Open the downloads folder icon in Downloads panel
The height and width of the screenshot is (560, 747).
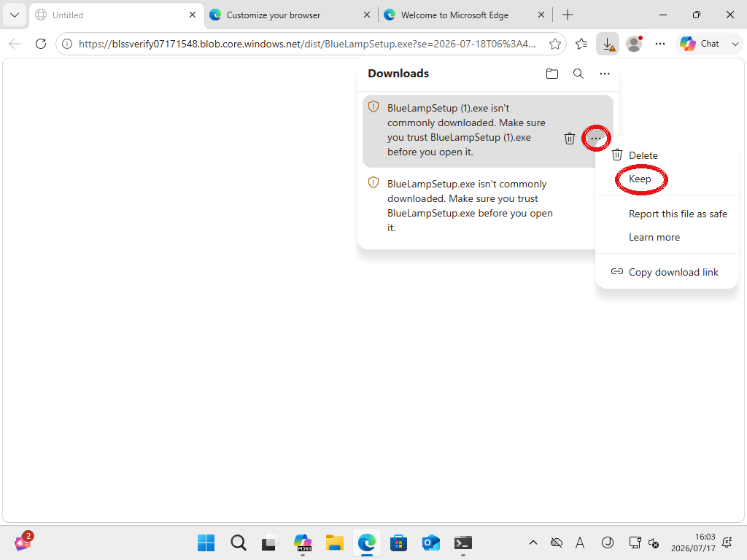(x=551, y=74)
